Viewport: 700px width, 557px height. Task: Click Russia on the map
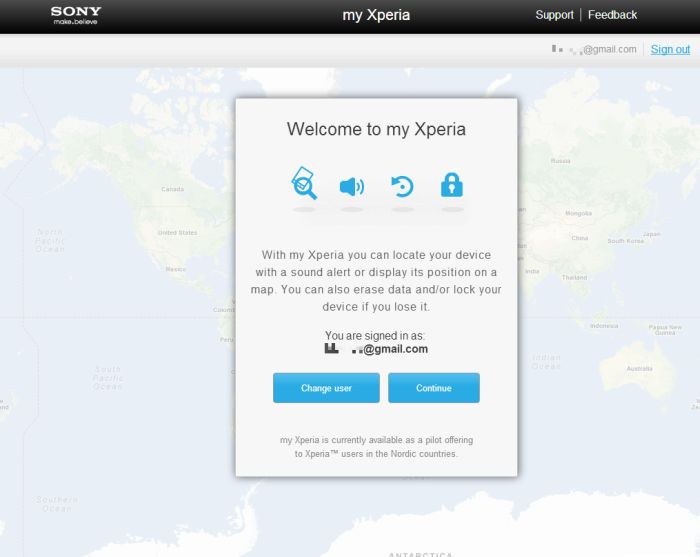(x=561, y=161)
